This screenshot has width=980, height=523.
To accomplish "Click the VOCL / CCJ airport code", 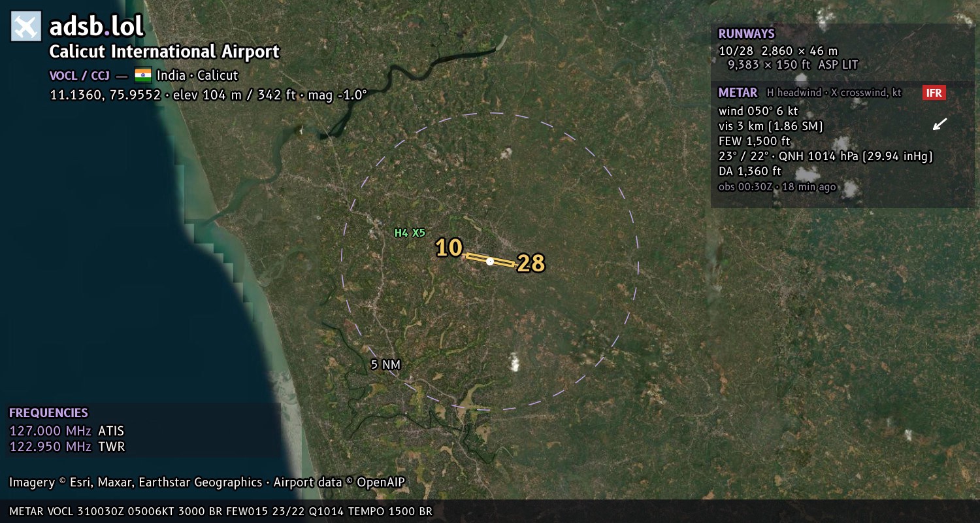I will (80, 75).
